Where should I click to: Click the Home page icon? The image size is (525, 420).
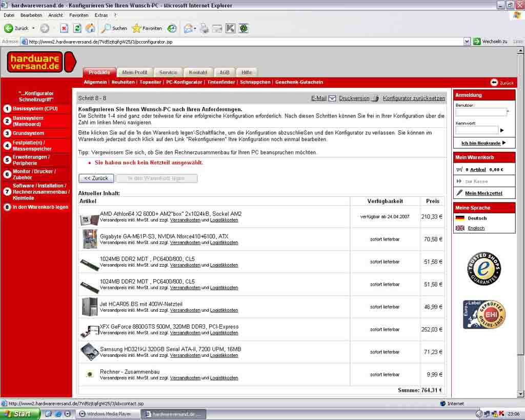click(x=90, y=29)
